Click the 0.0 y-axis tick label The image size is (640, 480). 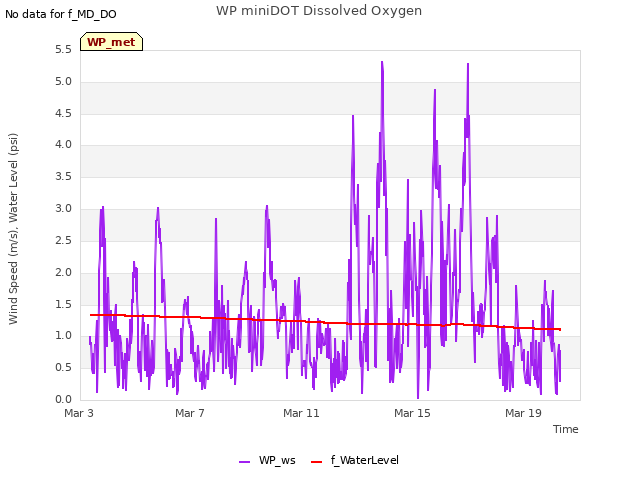(63, 399)
